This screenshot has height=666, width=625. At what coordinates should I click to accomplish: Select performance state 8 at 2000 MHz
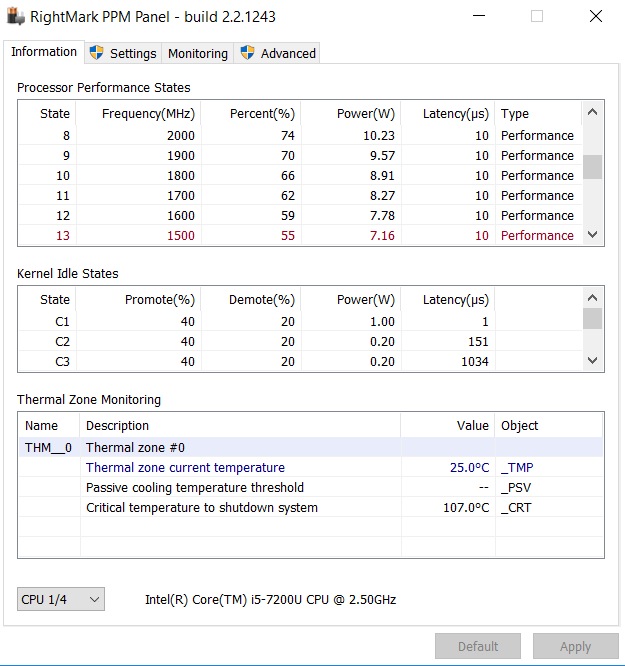(x=300, y=135)
